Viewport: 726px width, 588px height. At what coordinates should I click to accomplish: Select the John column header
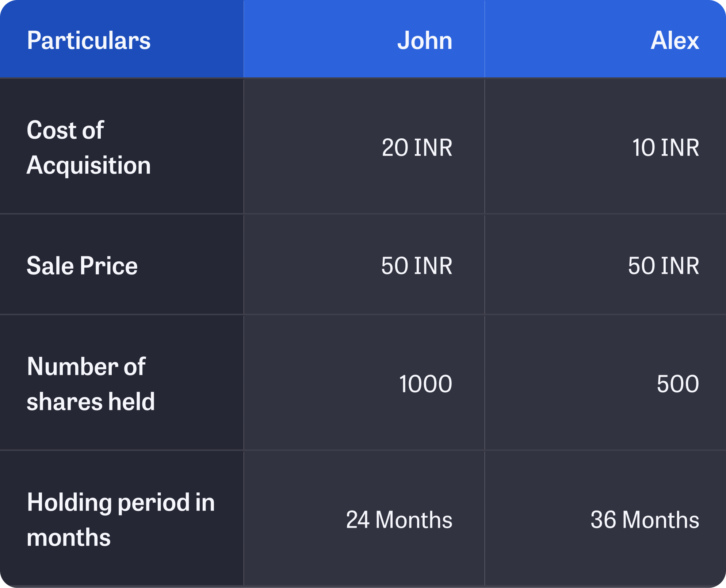point(425,41)
